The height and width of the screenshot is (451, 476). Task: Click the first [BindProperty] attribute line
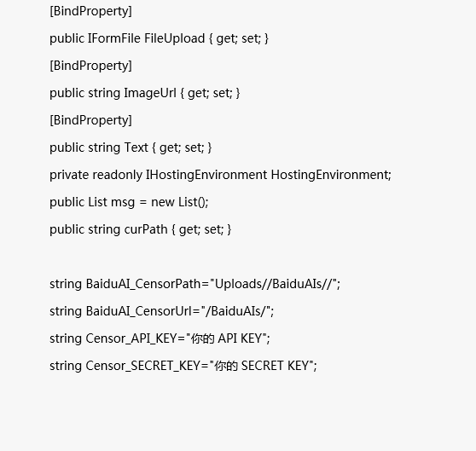90,12
